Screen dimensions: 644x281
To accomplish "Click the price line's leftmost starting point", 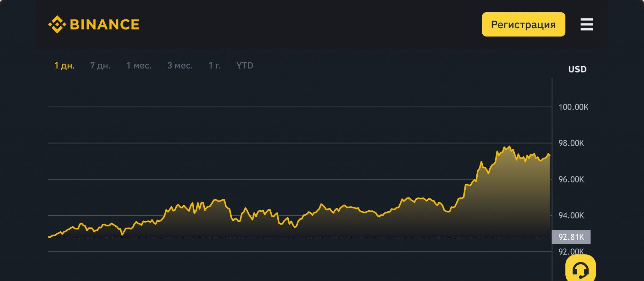I will coord(49,237).
